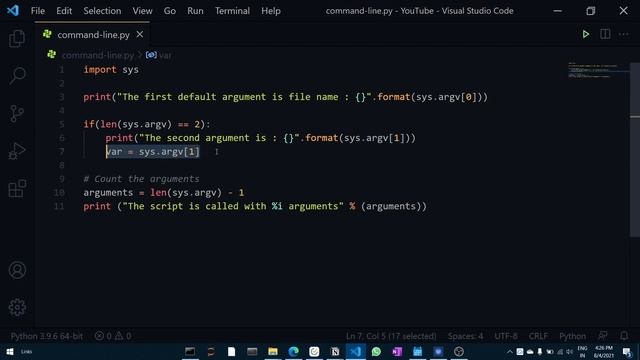Open notifications bell in status bar

tap(624, 336)
